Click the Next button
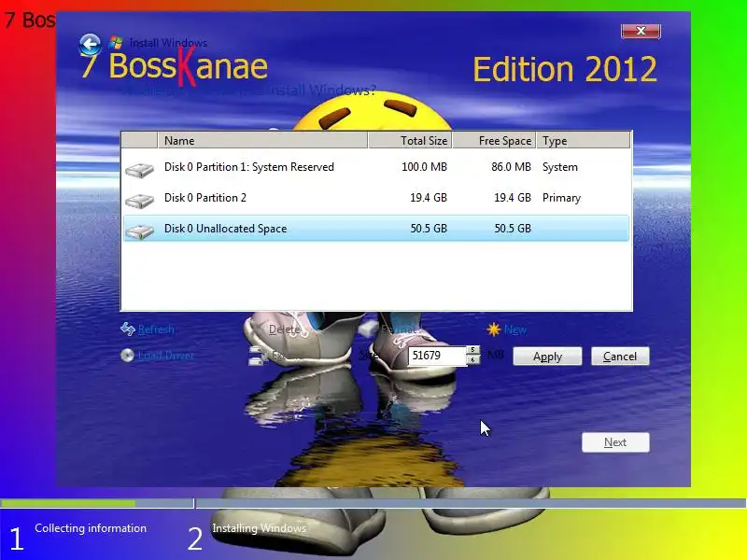This screenshot has width=747, height=560. pos(615,442)
